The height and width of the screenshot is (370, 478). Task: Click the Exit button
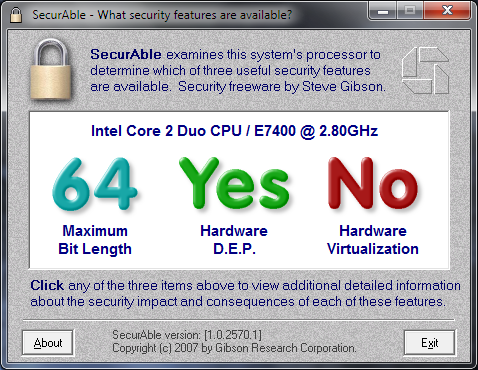click(x=429, y=343)
